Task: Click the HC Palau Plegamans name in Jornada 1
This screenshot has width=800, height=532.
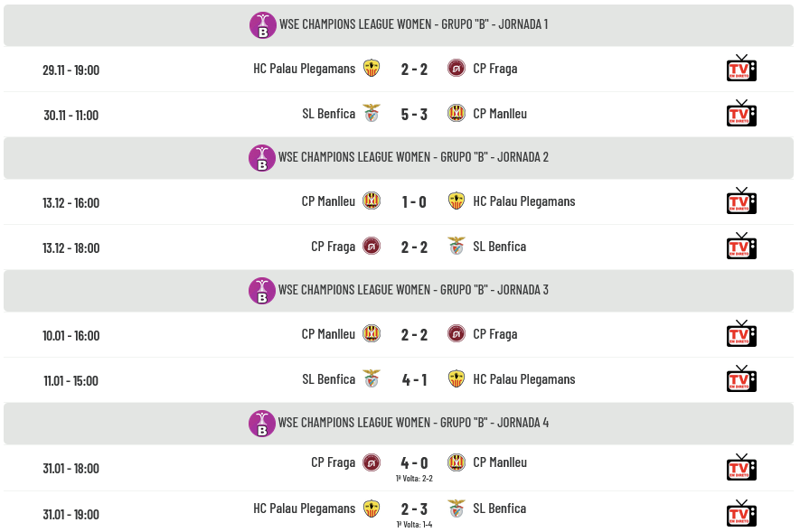Action: click(304, 69)
